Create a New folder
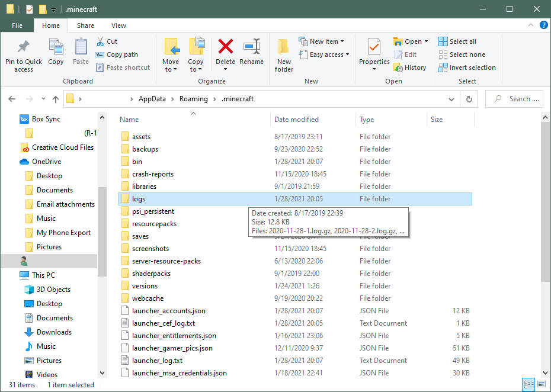This screenshot has height=392, width=551. pyautogui.click(x=283, y=53)
